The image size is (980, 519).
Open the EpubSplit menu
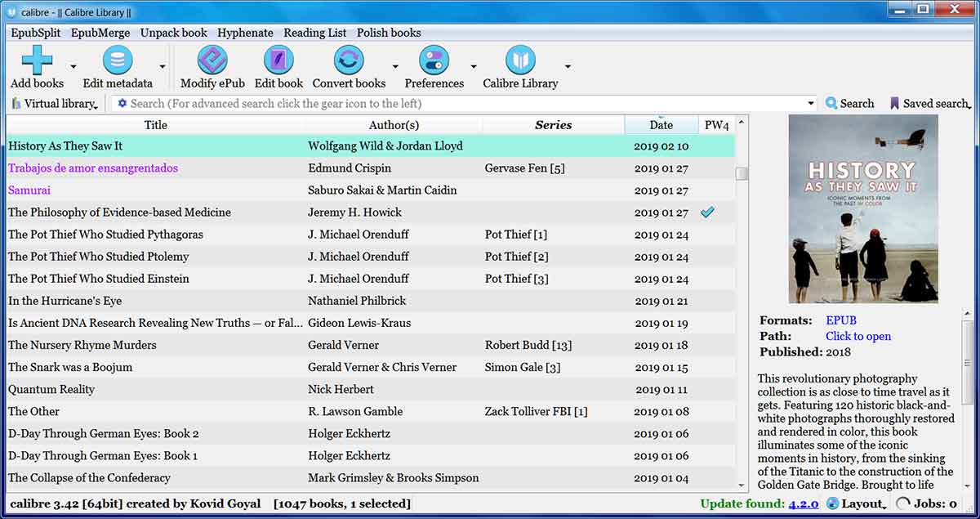click(37, 33)
